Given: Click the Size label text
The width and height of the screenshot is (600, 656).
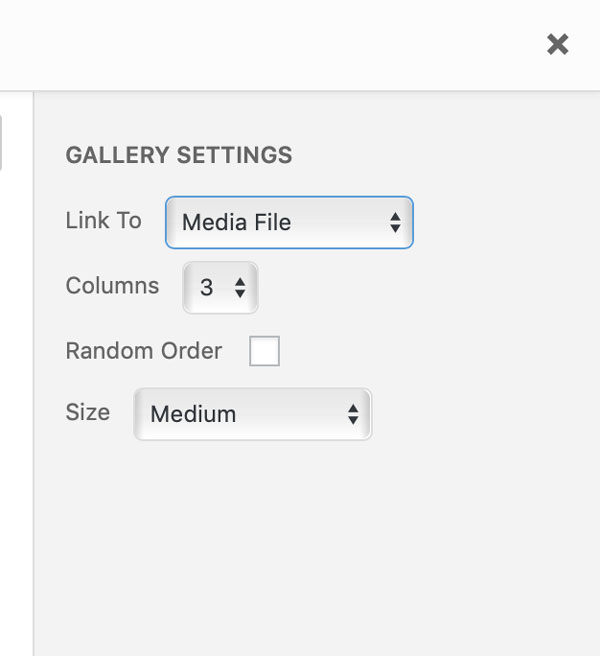Looking at the screenshot, I should click(x=87, y=412).
